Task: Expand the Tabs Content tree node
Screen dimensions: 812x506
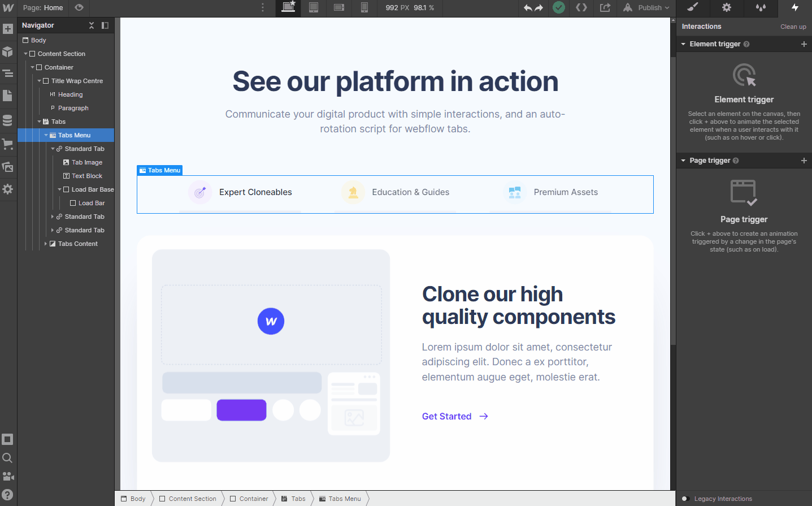Action: click(x=46, y=244)
